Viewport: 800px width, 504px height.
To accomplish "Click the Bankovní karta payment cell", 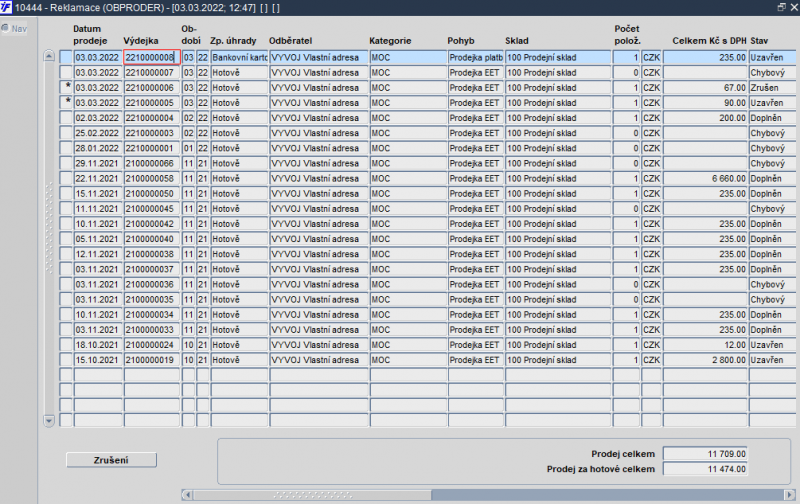I will point(239,57).
